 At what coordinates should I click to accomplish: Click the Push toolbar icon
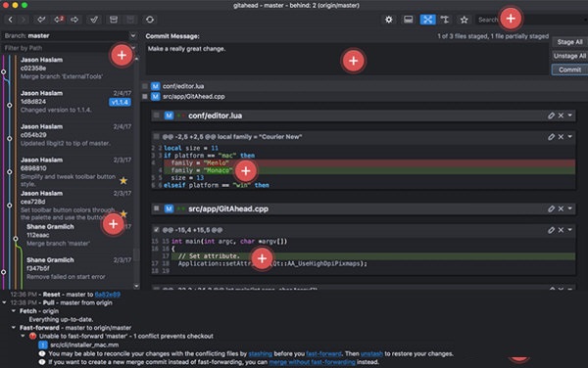[74, 20]
